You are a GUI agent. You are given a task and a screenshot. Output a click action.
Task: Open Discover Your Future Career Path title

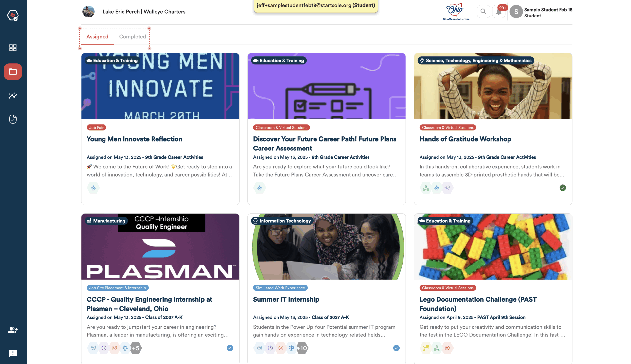pos(325,144)
